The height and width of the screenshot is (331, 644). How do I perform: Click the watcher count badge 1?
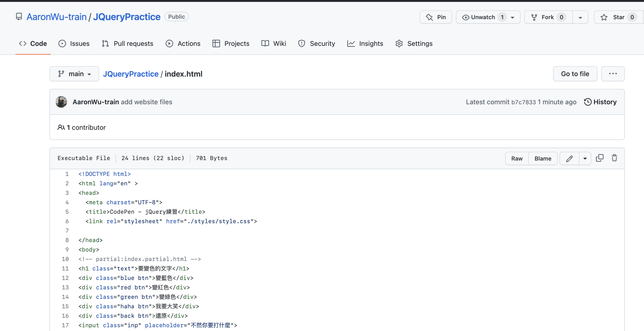pos(502,17)
